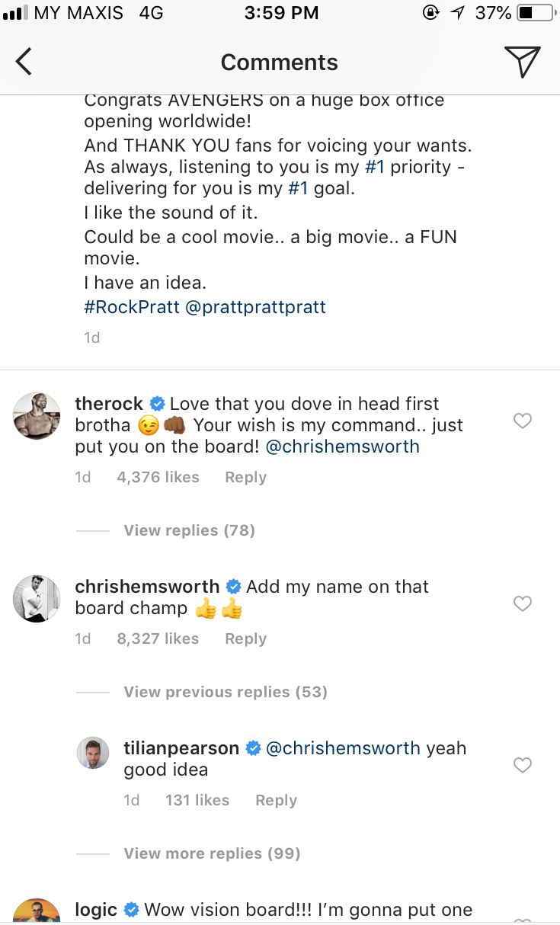This screenshot has width=560, height=925.
Task: Reply to tilianpearson's comment
Action: click(x=276, y=800)
